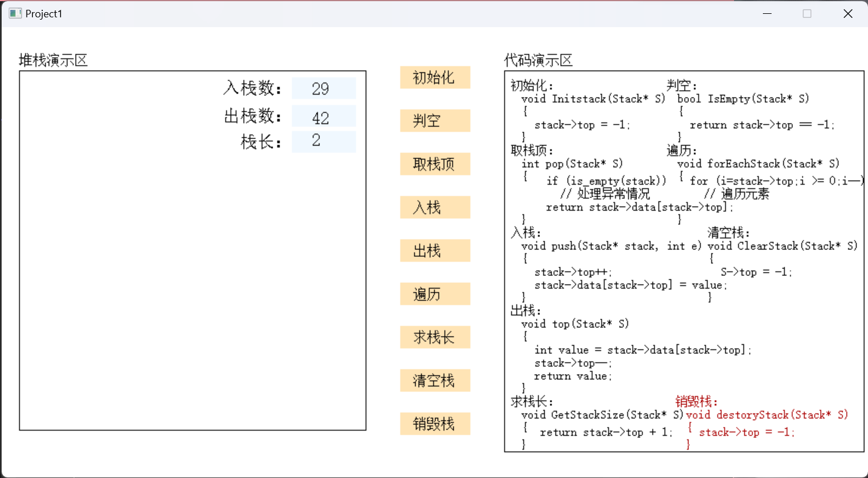Select the 出栈数 field showing 42
868x478 pixels.
click(323, 117)
